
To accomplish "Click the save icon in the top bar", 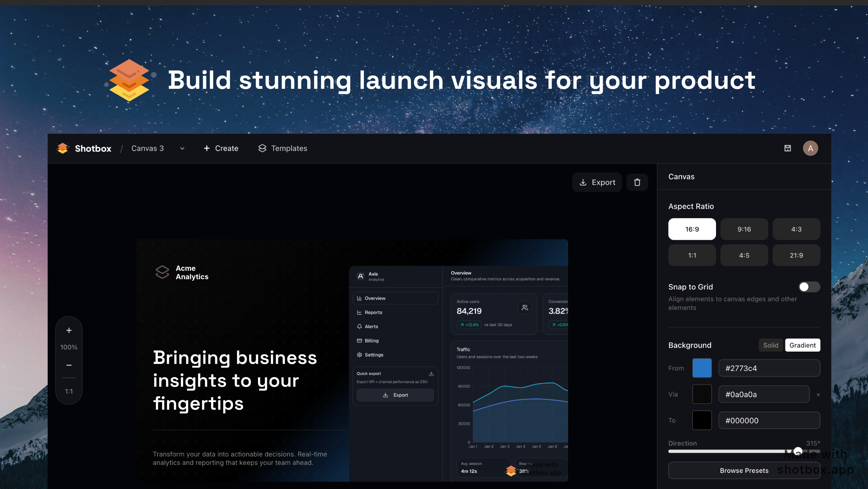I will (x=788, y=148).
